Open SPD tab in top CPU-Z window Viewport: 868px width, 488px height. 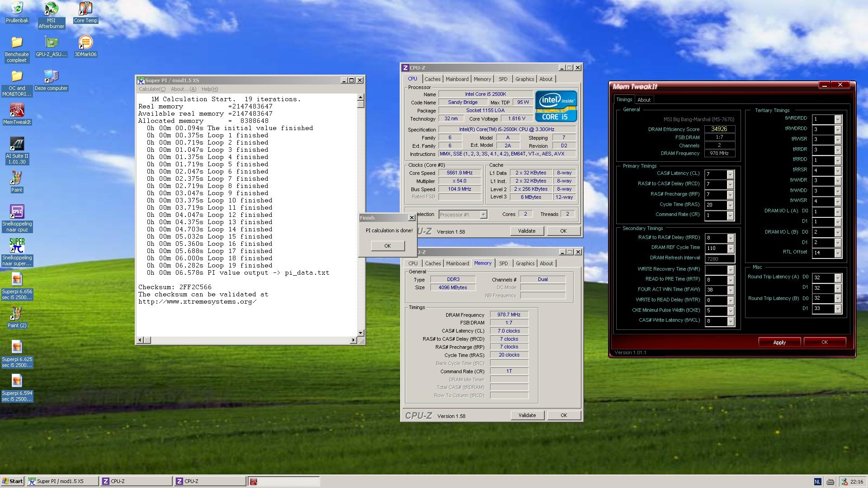pyautogui.click(x=503, y=79)
